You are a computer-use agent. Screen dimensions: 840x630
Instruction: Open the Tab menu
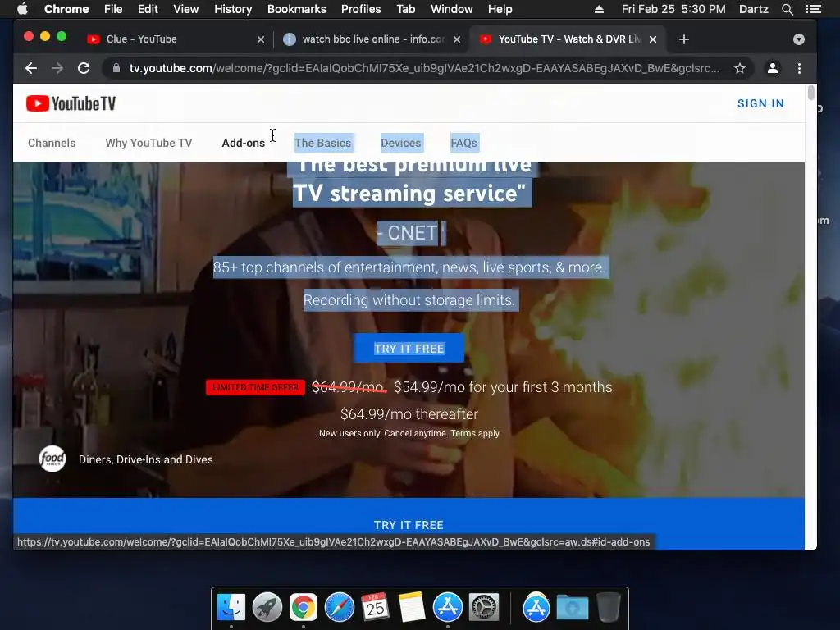coord(405,9)
